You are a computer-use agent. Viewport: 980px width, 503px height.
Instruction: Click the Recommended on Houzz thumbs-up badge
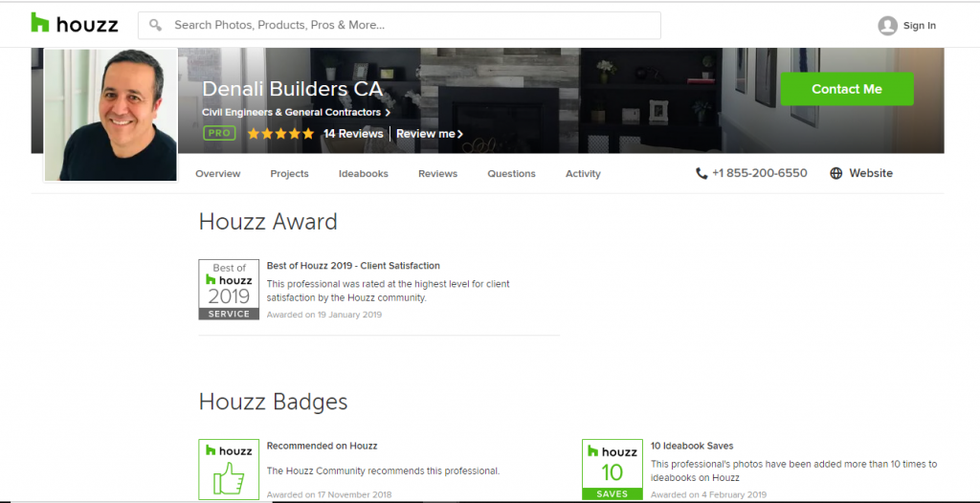click(x=229, y=470)
